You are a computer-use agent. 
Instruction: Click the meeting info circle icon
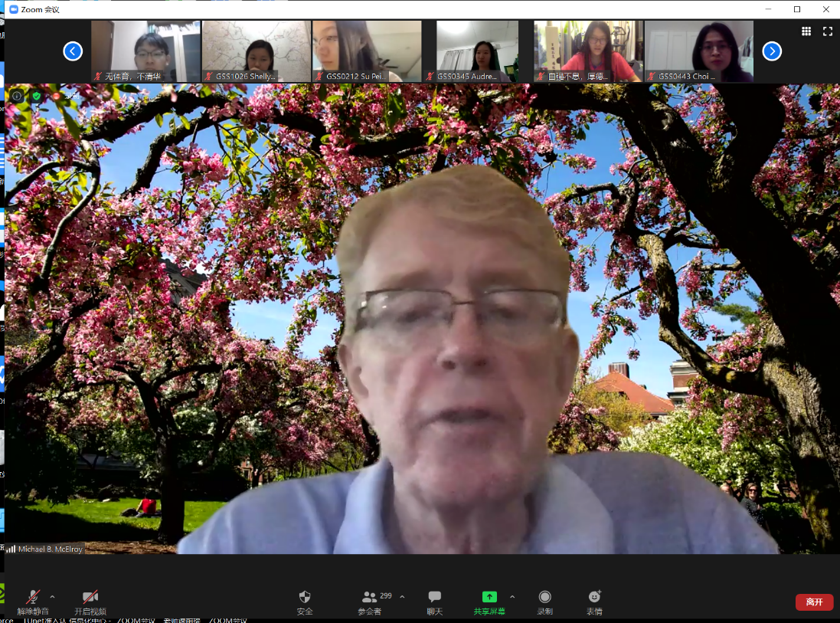click(x=17, y=96)
